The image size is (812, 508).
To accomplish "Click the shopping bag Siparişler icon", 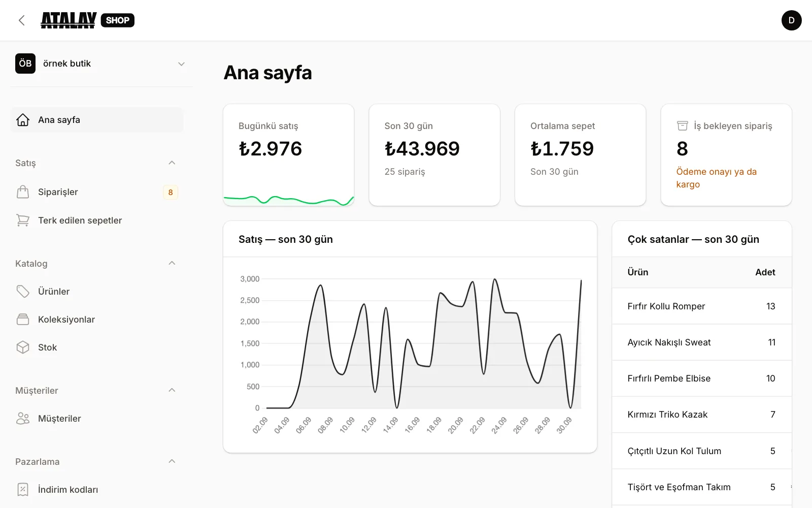I will coord(23,192).
